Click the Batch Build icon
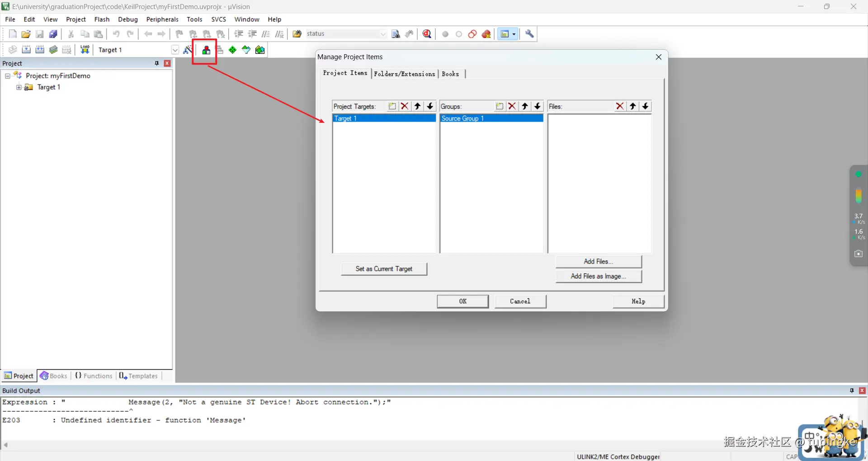 coord(53,50)
